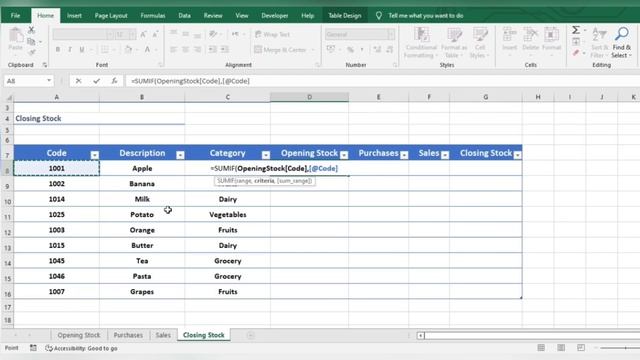Open Cell Styles gallery
640x360 pixels.
479,42
